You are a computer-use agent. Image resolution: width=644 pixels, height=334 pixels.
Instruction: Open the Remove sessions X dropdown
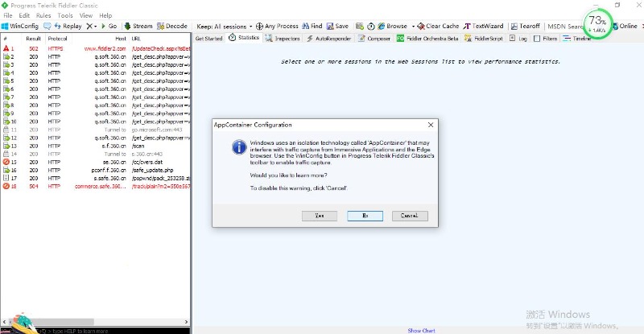pos(91,26)
